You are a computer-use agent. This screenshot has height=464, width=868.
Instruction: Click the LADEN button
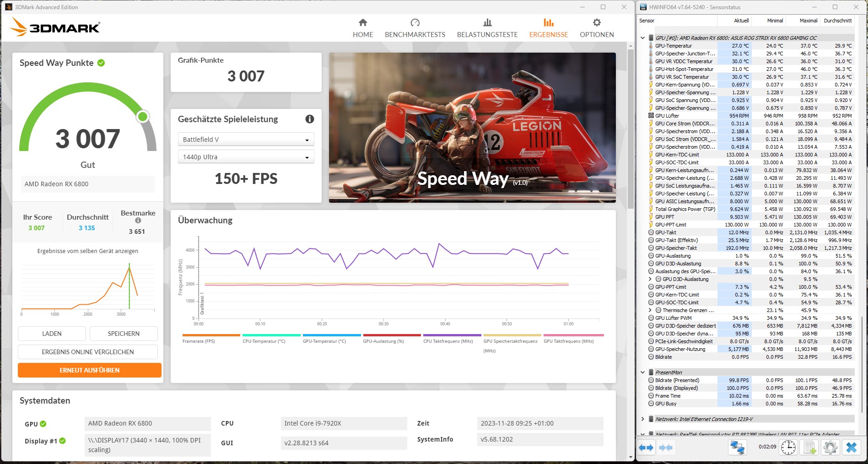[52, 334]
